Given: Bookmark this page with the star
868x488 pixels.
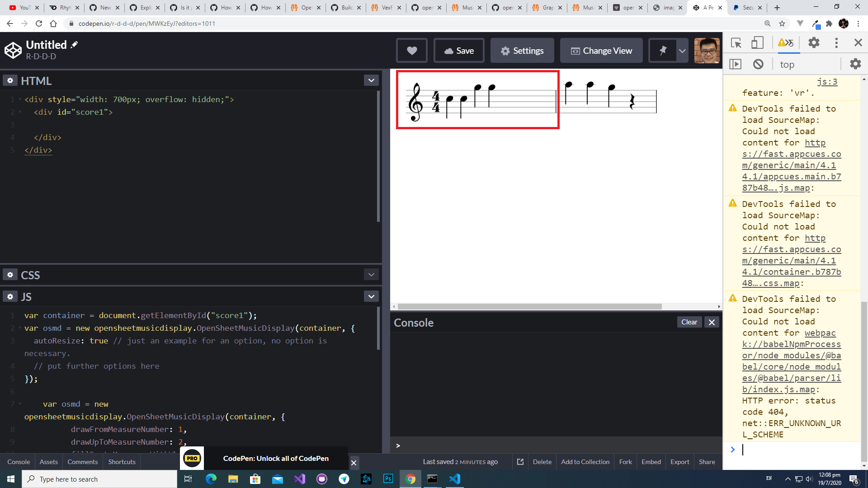Looking at the screenshot, I should pyautogui.click(x=782, y=23).
